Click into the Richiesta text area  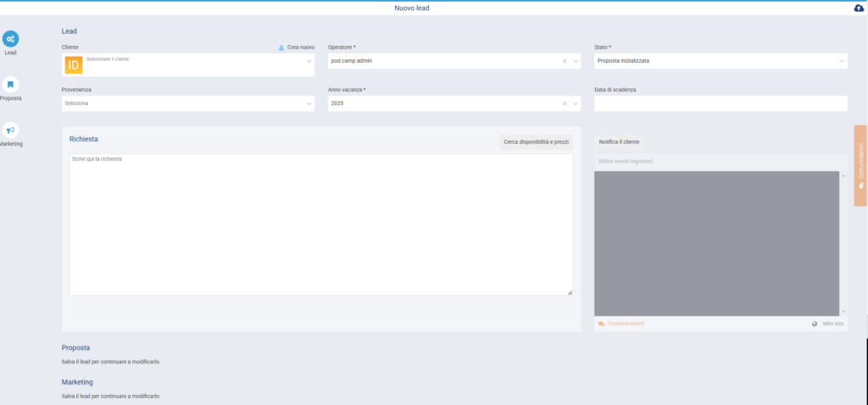320,225
